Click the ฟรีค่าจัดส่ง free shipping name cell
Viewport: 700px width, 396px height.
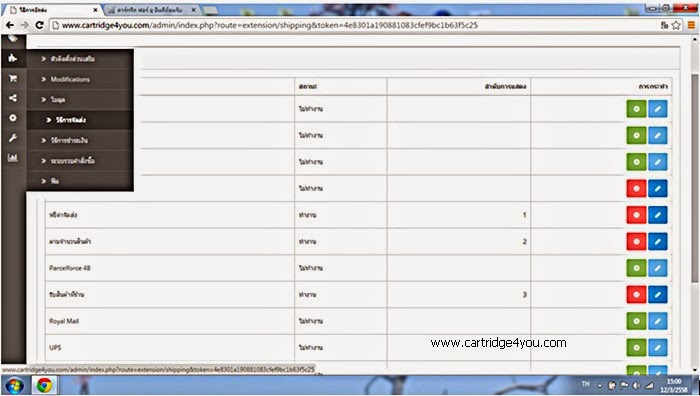pyautogui.click(x=170, y=215)
